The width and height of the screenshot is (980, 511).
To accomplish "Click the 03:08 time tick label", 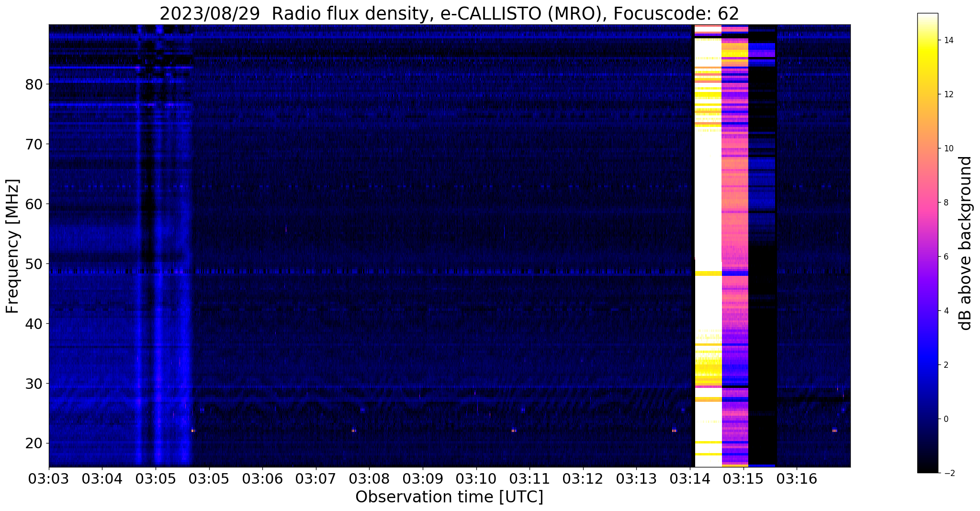I will 369,479.
